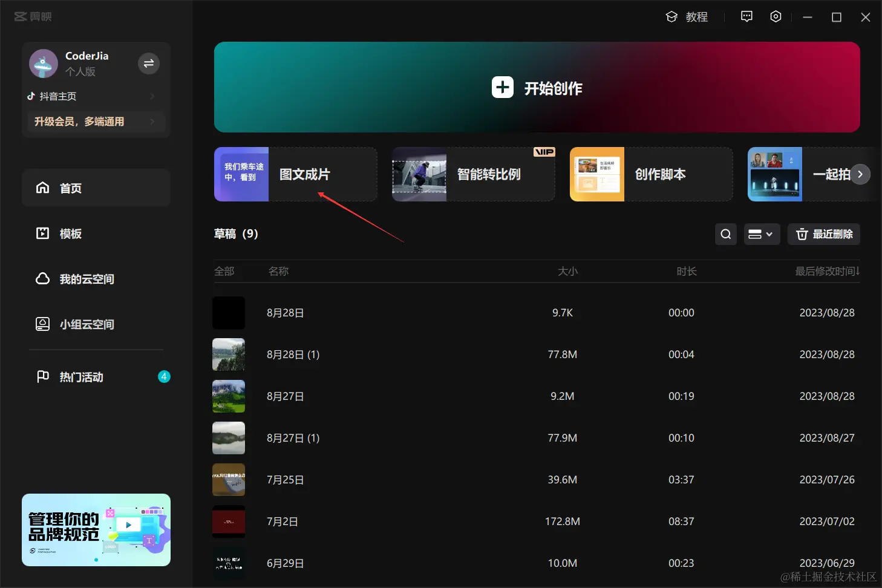Open the feedback message icon
Viewport: 882px width, 588px height.
(747, 17)
